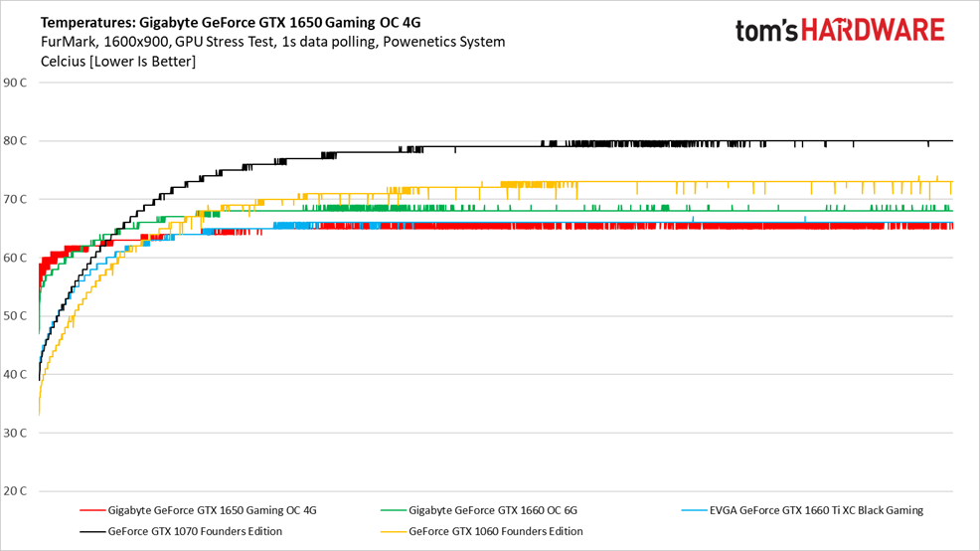Image resolution: width=980 pixels, height=551 pixels.
Task: Select legend entry Gigabyte GeForce GTX 1660 OC 6G
Action: click(x=493, y=510)
